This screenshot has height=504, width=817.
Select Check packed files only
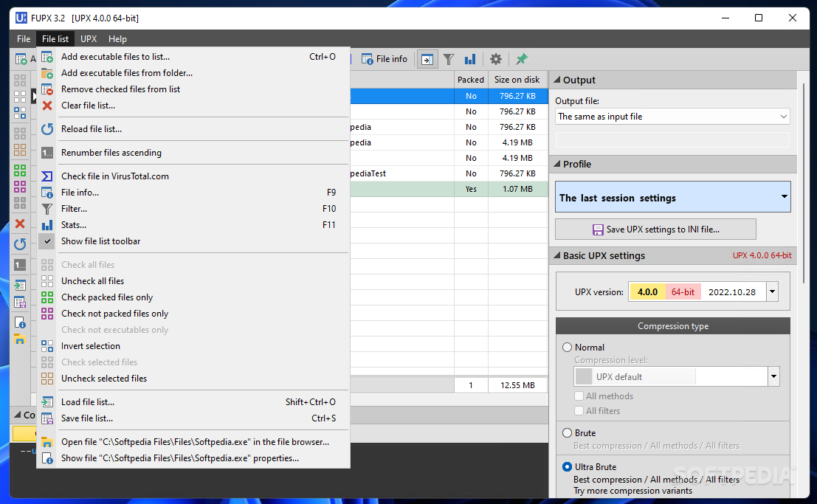click(193, 297)
